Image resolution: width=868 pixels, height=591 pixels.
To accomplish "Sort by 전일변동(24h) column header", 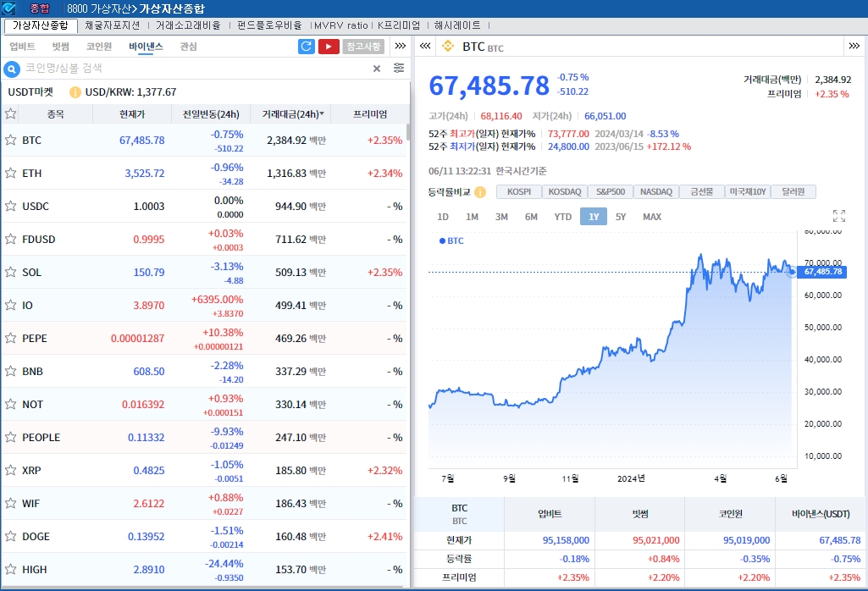I will [x=211, y=114].
